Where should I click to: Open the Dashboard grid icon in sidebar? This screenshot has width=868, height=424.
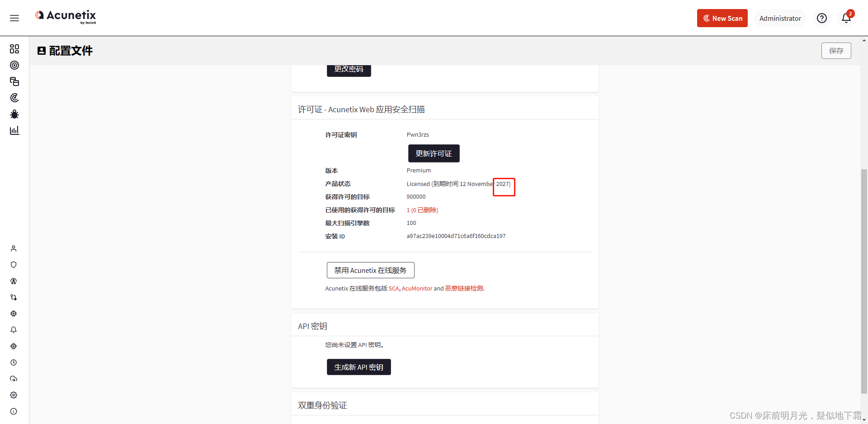[14, 49]
